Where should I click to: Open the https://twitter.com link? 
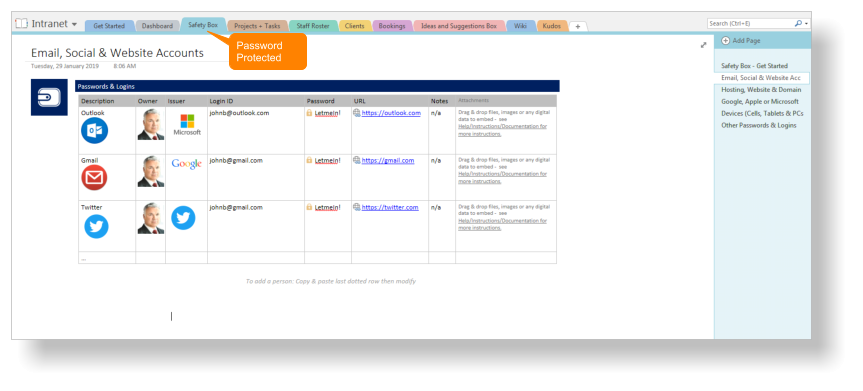pos(390,208)
